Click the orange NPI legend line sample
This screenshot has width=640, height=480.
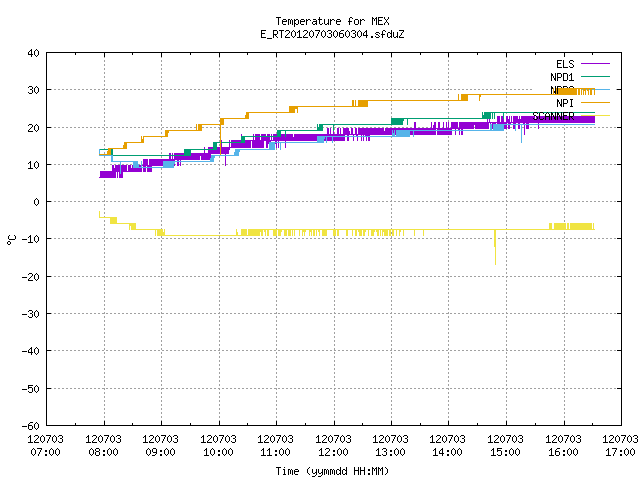pyautogui.click(x=595, y=102)
